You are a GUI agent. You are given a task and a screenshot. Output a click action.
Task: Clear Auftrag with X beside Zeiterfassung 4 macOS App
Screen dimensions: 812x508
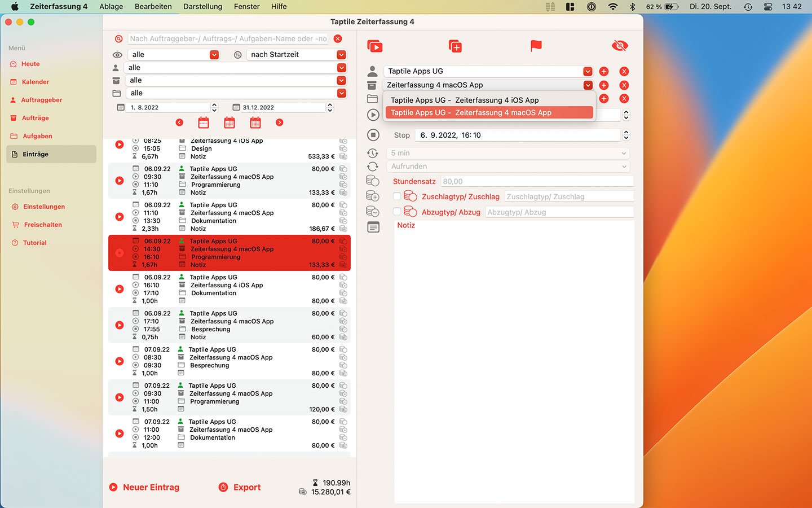coord(624,85)
